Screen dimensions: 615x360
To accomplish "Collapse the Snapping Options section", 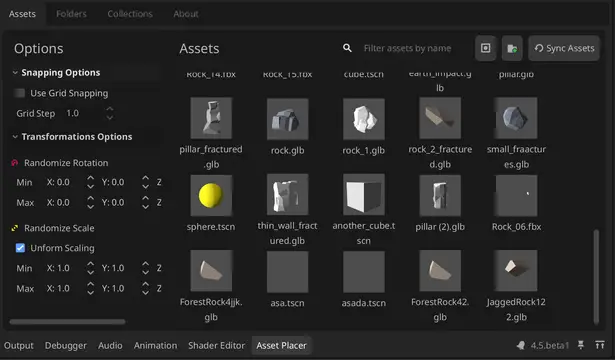I will tap(15, 73).
